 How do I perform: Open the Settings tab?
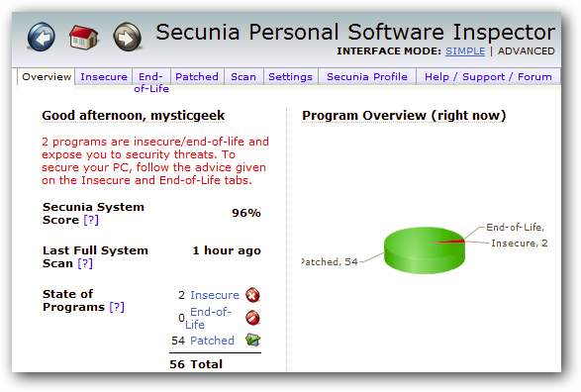pos(291,76)
